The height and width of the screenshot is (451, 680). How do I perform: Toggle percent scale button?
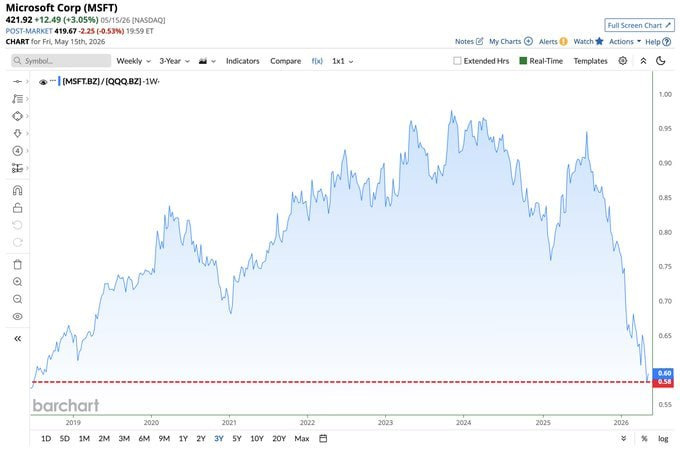[644, 438]
